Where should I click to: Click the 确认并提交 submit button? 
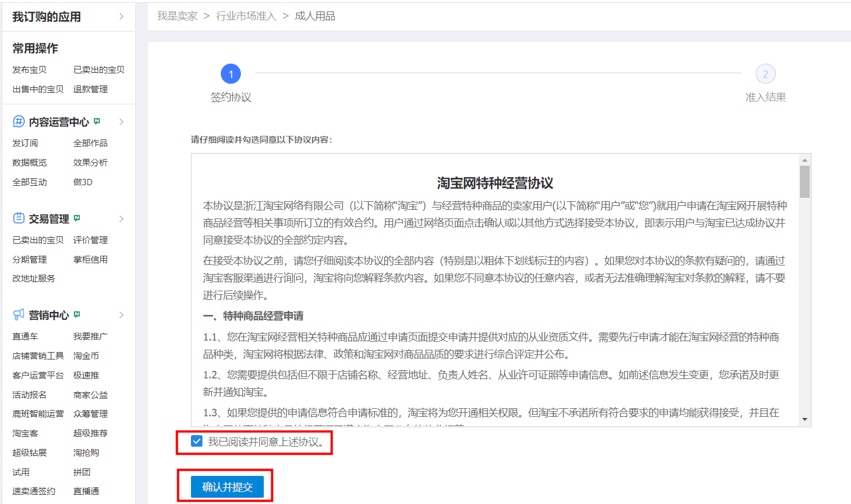point(225,486)
